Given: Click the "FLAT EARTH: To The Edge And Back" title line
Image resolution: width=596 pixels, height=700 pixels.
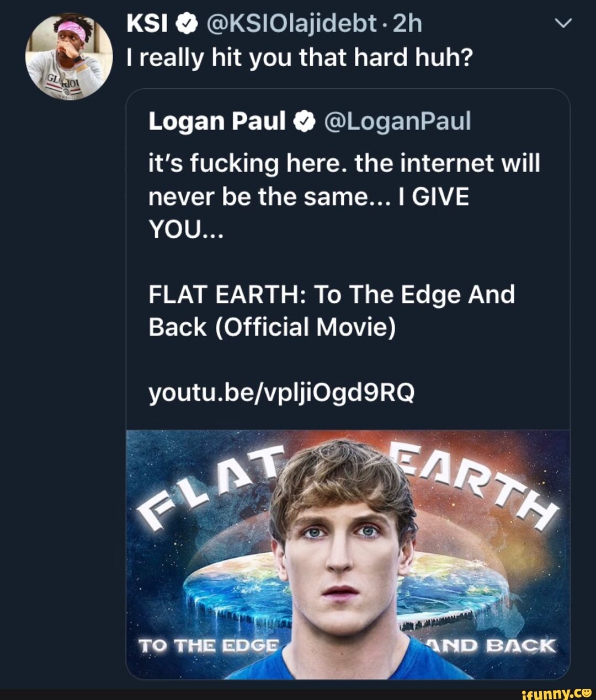Looking at the screenshot, I should coord(331,295).
